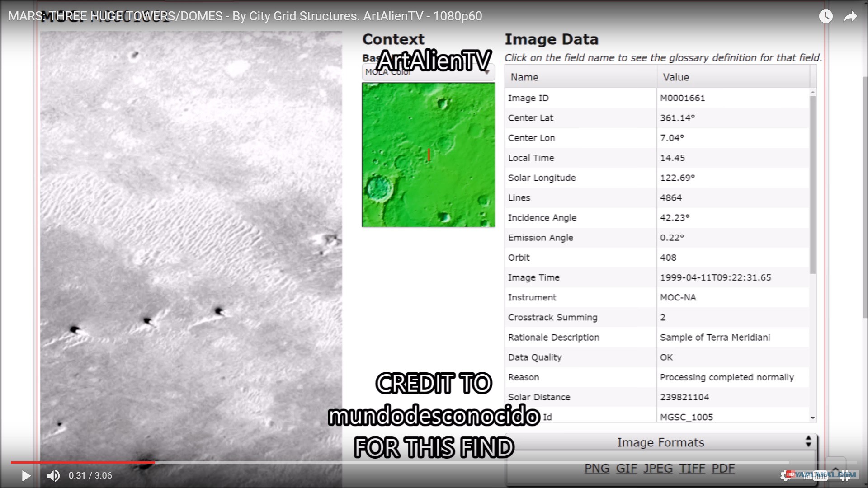Image resolution: width=868 pixels, height=488 pixels.
Task: Select the 408 orbit value
Action: (668, 257)
